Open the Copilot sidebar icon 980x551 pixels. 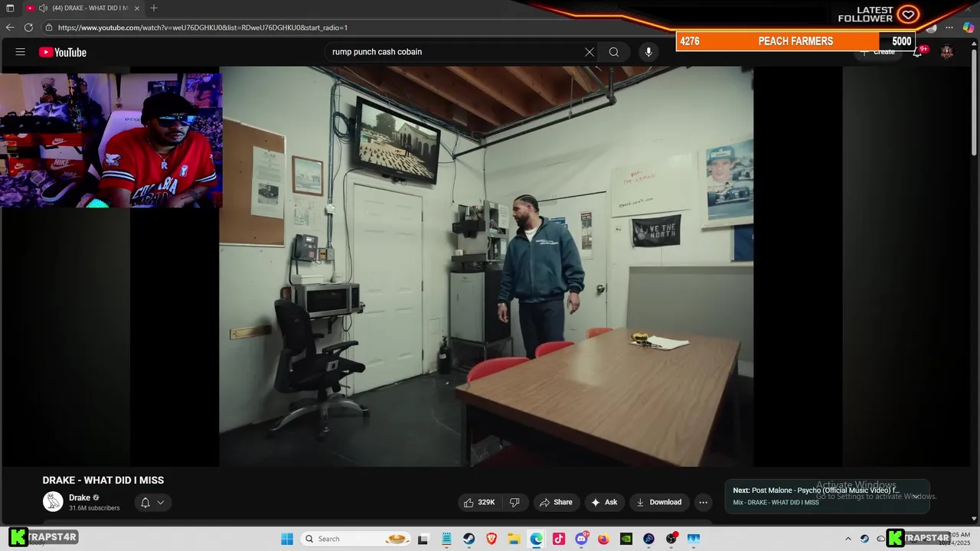969,28
